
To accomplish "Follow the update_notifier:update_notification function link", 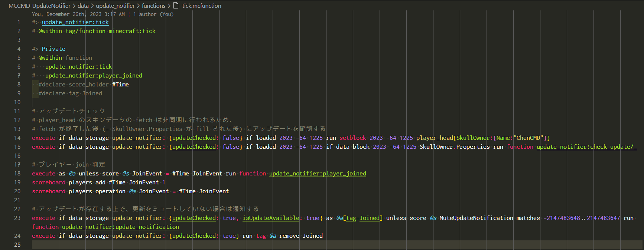I will pyautogui.click(x=120, y=227).
